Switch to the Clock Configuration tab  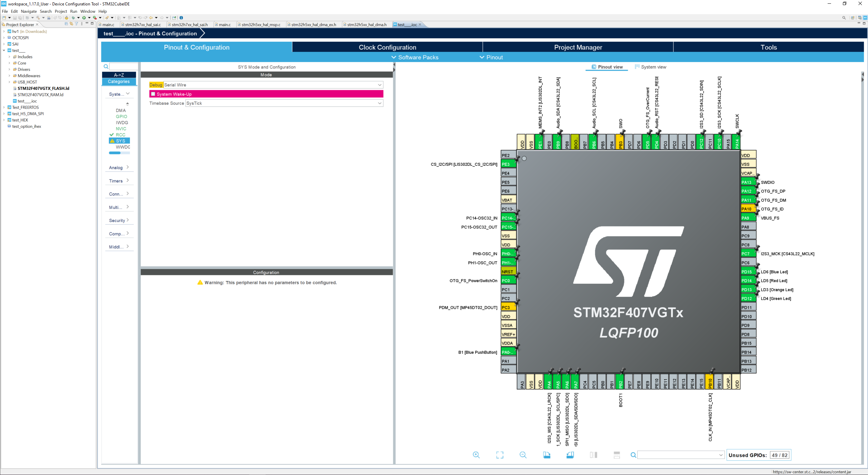click(x=387, y=47)
